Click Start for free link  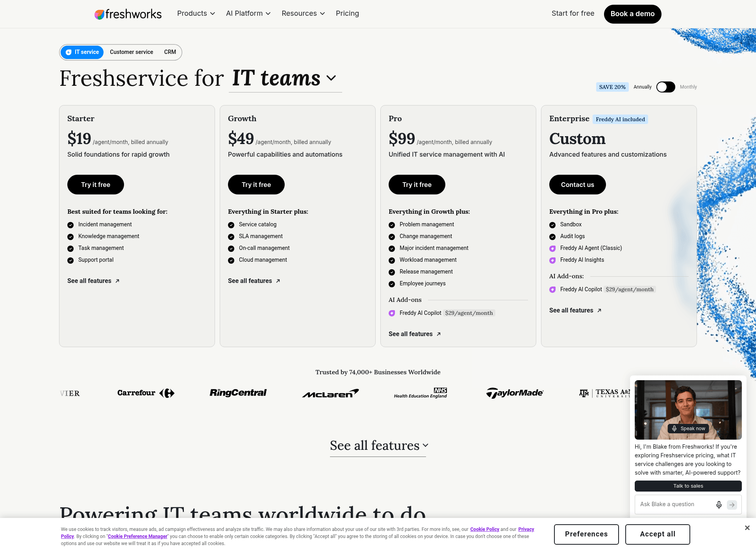pyautogui.click(x=573, y=13)
